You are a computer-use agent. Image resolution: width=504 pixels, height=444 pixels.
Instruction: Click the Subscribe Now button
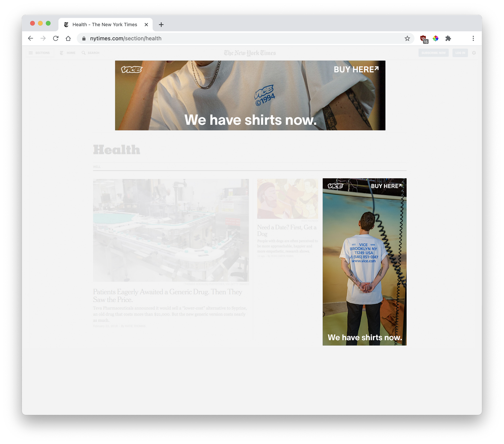(433, 53)
